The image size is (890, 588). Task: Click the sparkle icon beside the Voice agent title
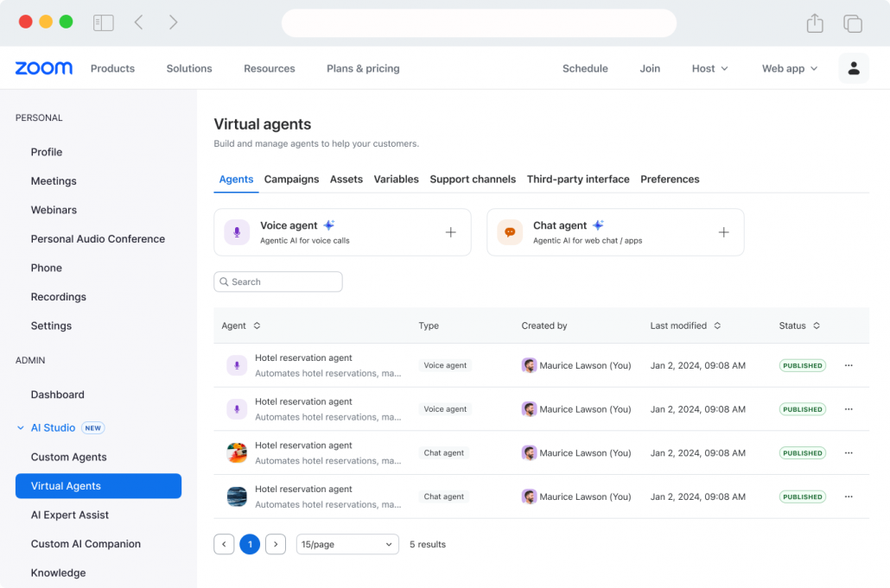pyautogui.click(x=329, y=225)
